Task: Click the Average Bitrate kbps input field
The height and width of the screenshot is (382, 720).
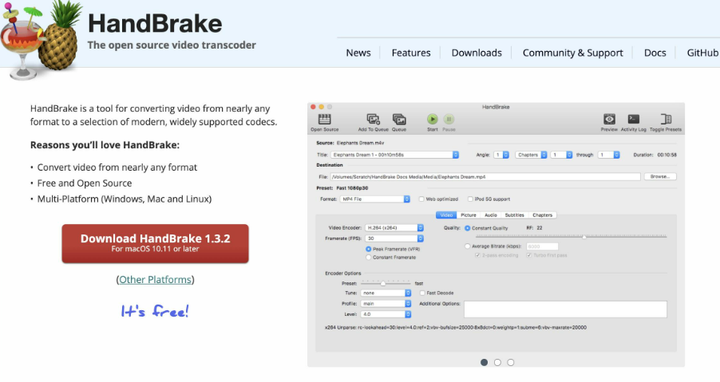Action: click(542, 247)
